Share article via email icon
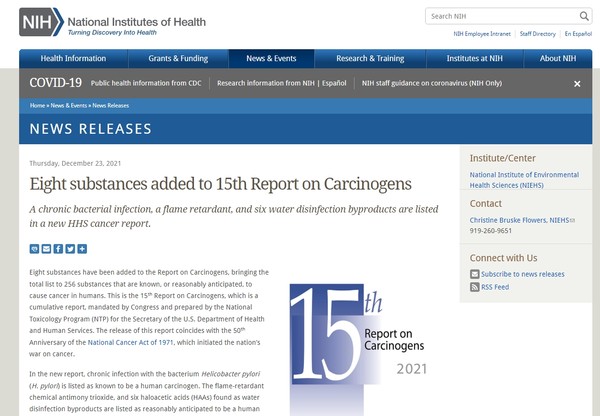The height and width of the screenshot is (416, 600). tap(46, 249)
